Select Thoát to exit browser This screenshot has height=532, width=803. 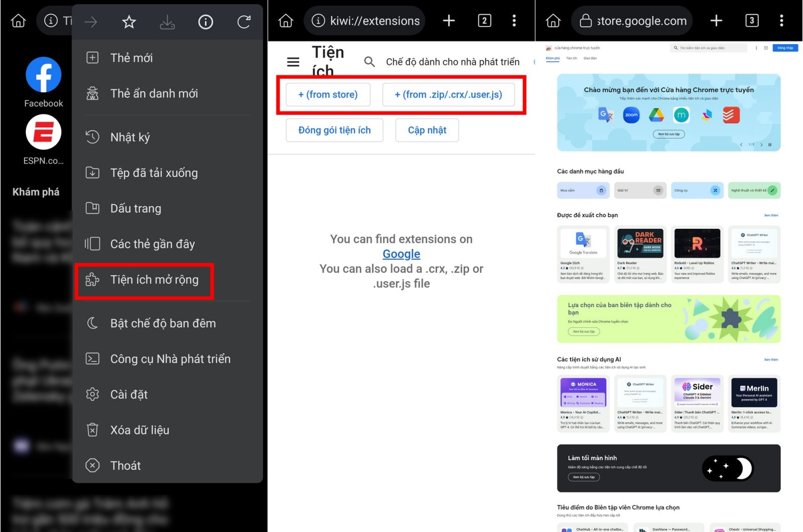[169, 466]
